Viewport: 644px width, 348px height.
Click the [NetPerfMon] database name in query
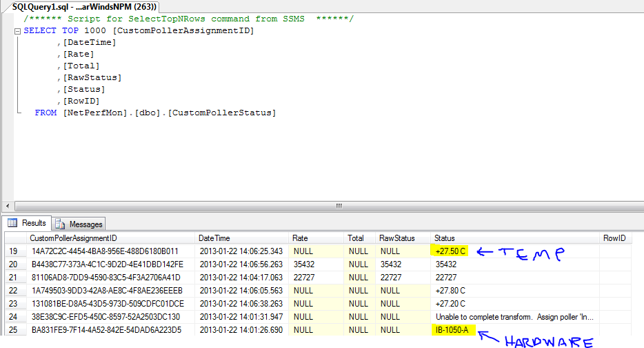95,113
